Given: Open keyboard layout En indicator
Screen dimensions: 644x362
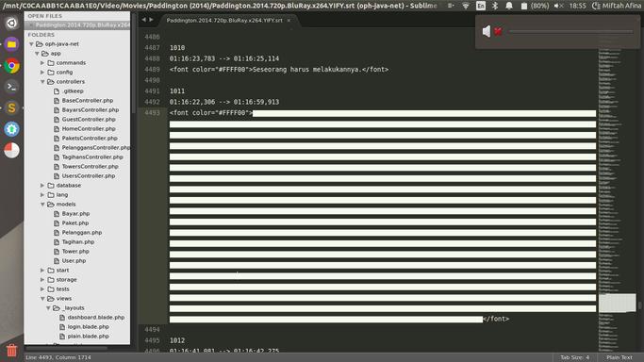Looking at the screenshot, I should pyautogui.click(x=481, y=6).
